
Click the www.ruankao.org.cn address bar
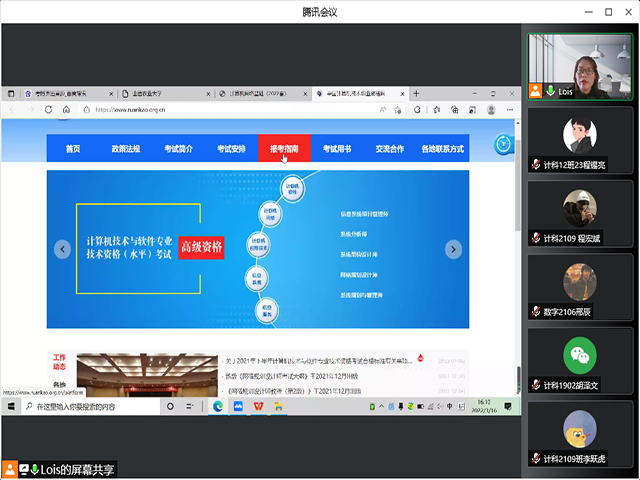[200, 109]
